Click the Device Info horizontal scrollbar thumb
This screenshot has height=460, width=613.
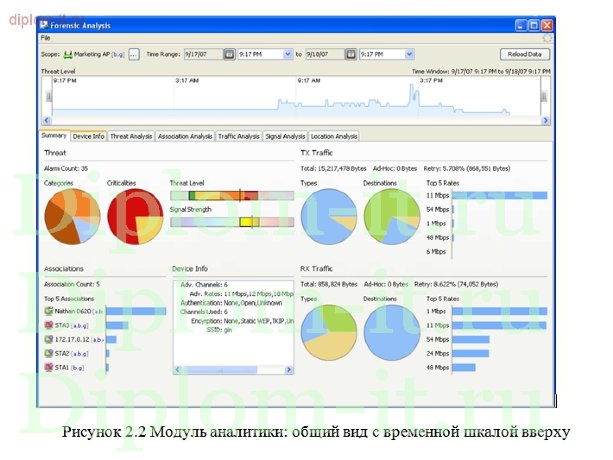(x=219, y=369)
